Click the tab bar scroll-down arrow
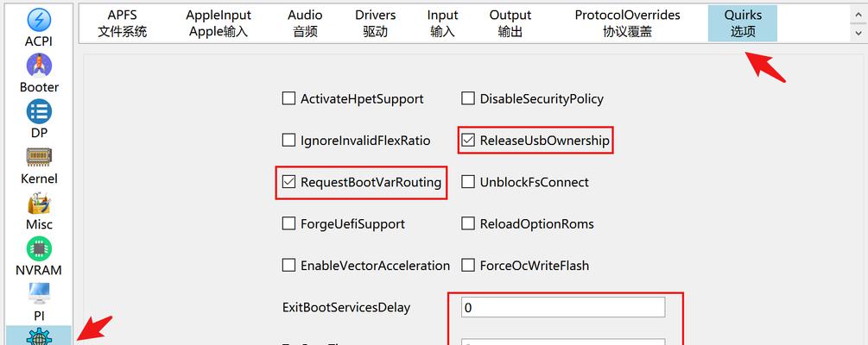 pyautogui.click(x=858, y=34)
